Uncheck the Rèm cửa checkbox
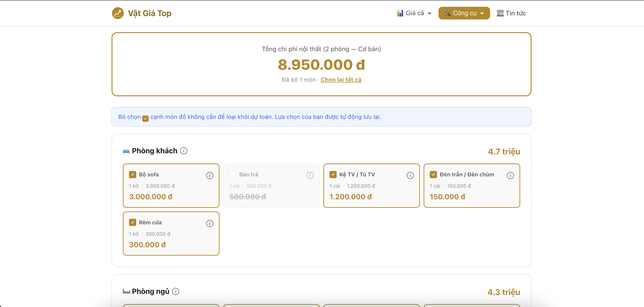The image size is (644, 307). [x=133, y=222]
